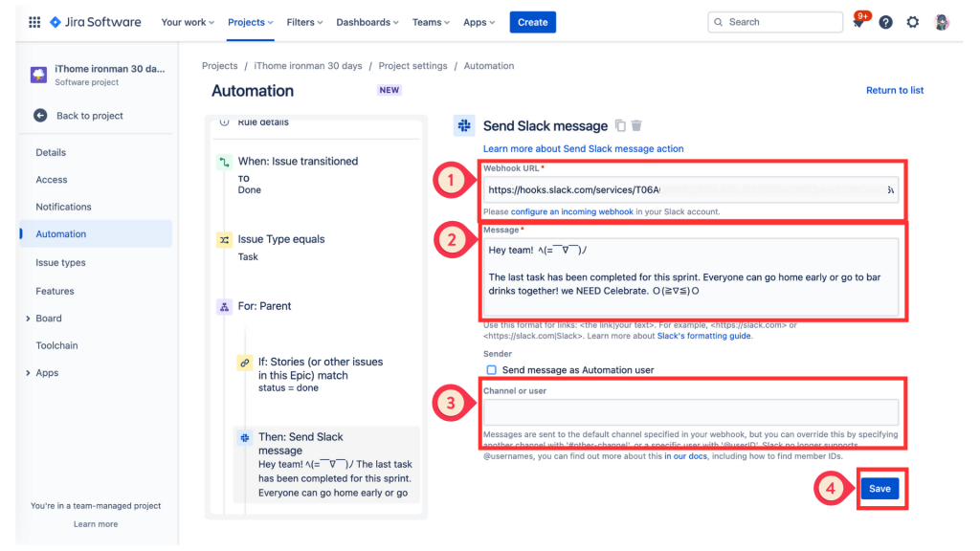Click the Save button
This screenshot has width=980, height=551.
pyautogui.click(x=880, y=489)
